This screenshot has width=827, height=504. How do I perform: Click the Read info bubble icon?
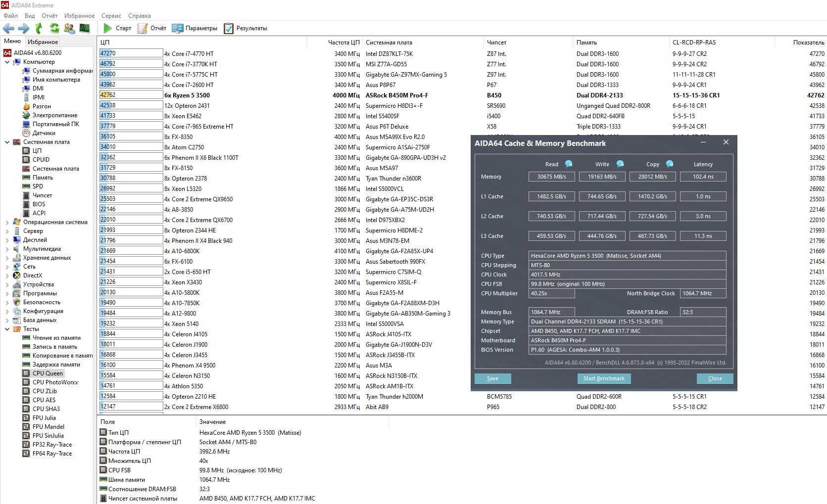569,164
